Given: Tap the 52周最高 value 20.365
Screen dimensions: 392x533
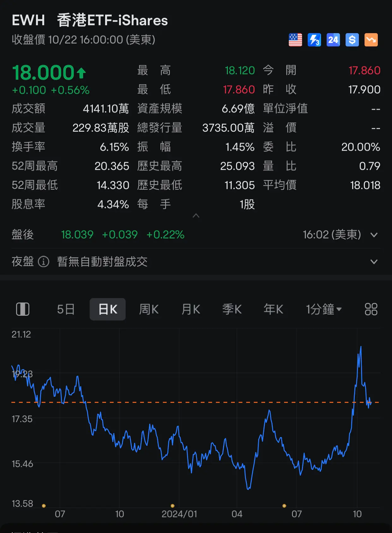Looking at the screenshot, I should (112, 166).
